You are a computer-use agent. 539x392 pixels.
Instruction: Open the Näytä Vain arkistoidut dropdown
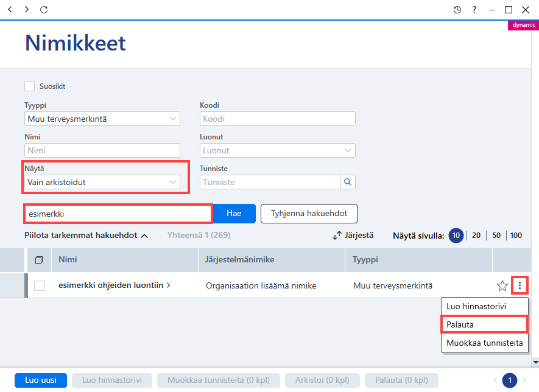pyautogui.click(x=102, y=182)
